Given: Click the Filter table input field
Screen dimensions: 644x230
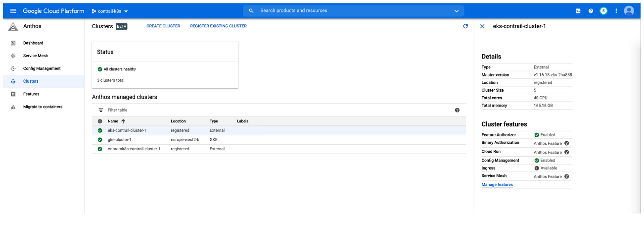Looking at the screenshot, I should coord(279,110).
